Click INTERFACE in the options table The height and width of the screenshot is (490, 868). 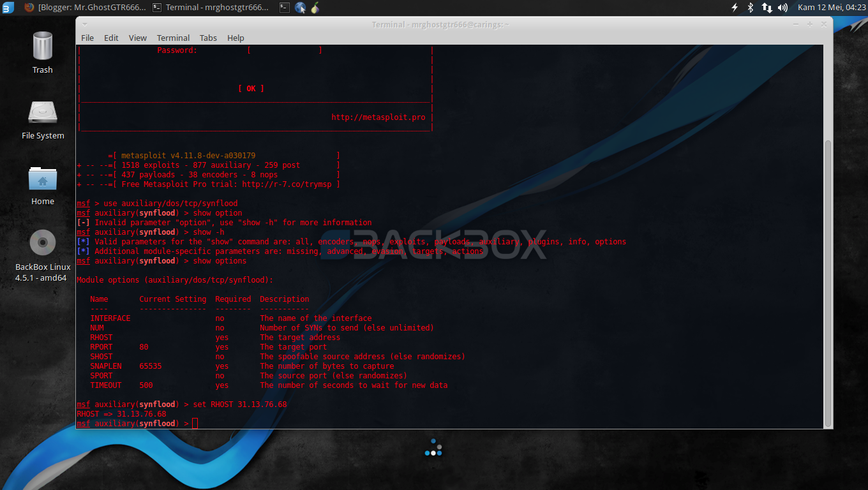110,318
